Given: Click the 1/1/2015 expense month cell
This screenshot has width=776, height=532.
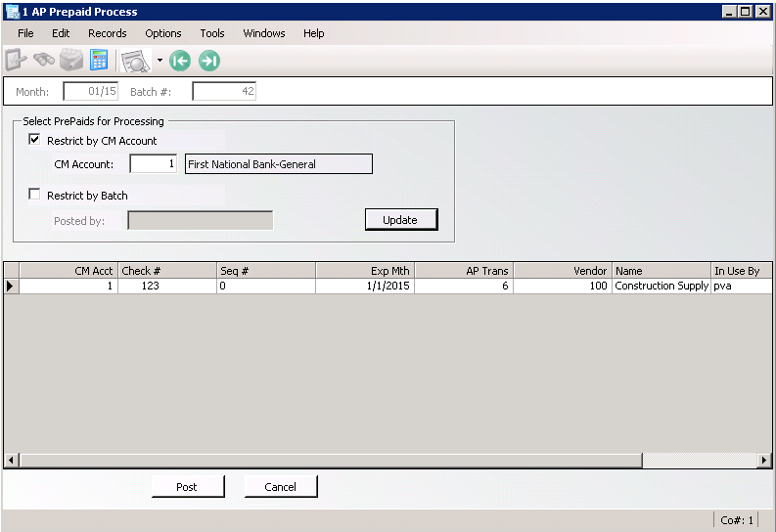Looking at the screenshot, I should 365,286.
